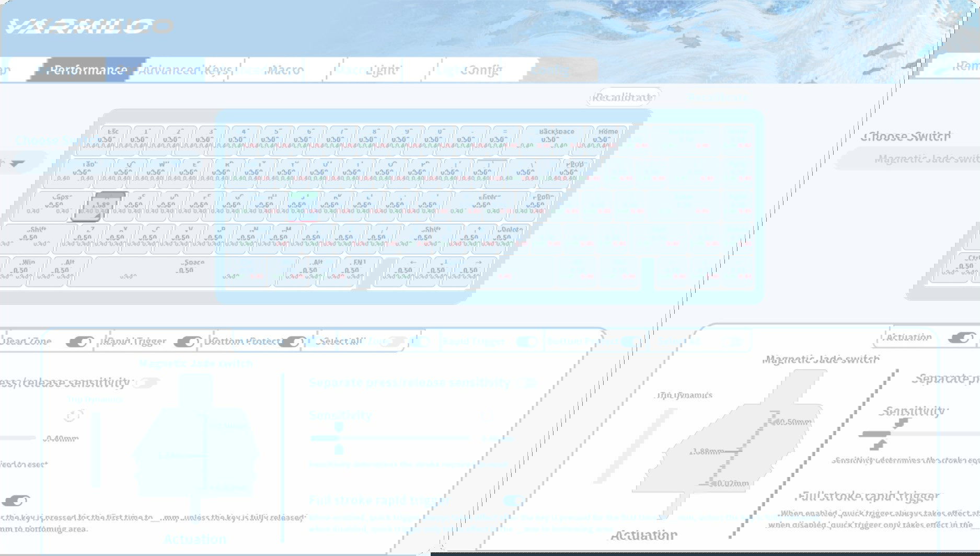Image resolution: width=980 pixels, height=556 pixels.
Task: Toggle the Dead Zone switch
Action: (82, 342)
